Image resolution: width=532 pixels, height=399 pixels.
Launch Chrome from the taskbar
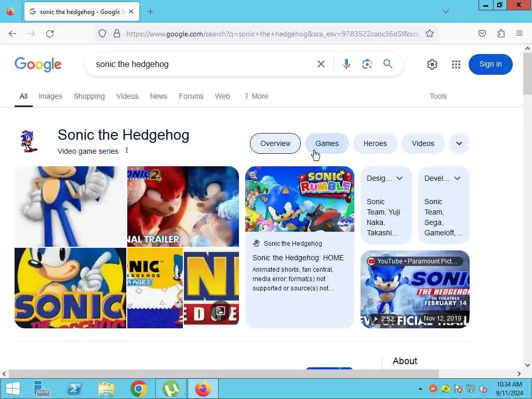point(138,389)
